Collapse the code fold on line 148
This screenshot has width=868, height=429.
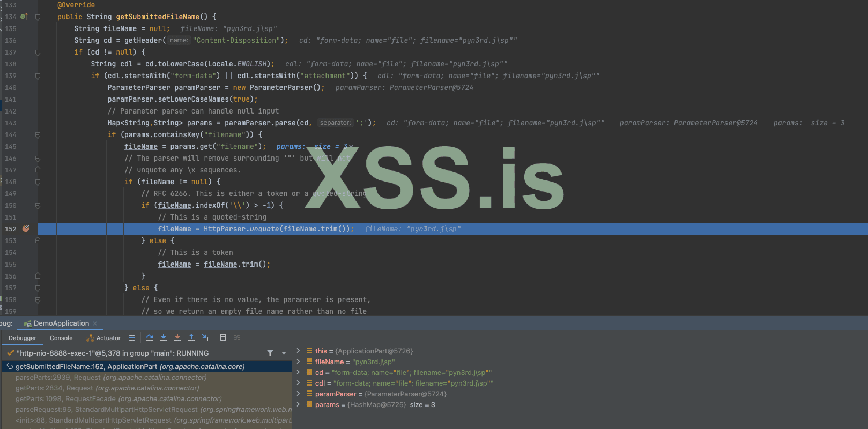click(x=38, y=182)
